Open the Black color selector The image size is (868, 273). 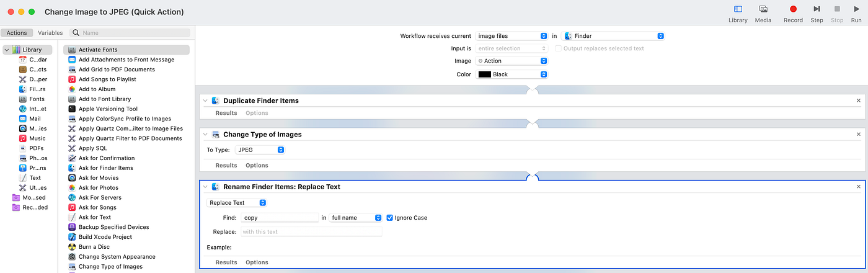511,74
